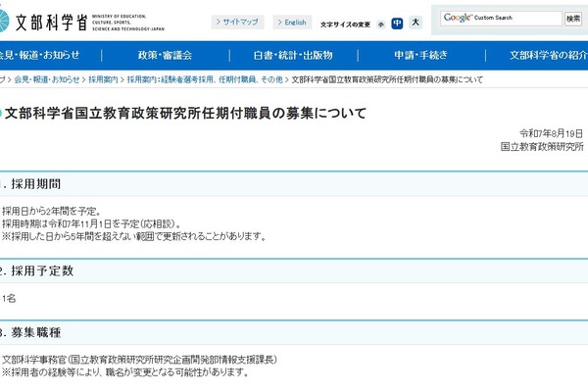588x392 pixels.
Task: Click the 文部科学事務官 job title line
Action: tap(139, 360)
